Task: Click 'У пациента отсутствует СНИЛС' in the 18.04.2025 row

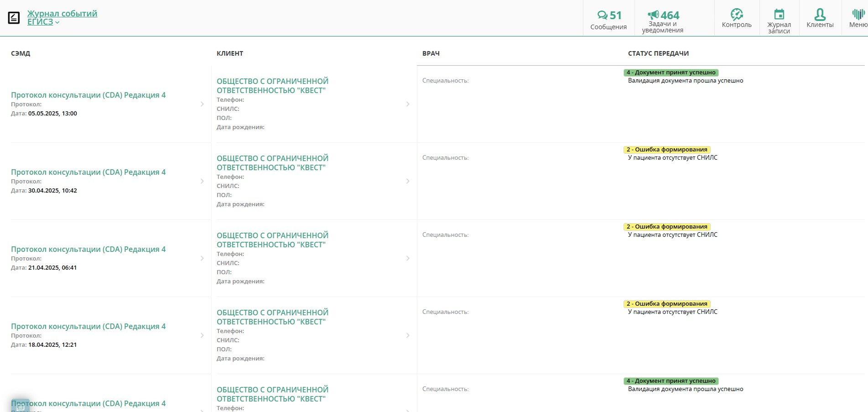Action: pyautogui.click(x=673, y=312)
